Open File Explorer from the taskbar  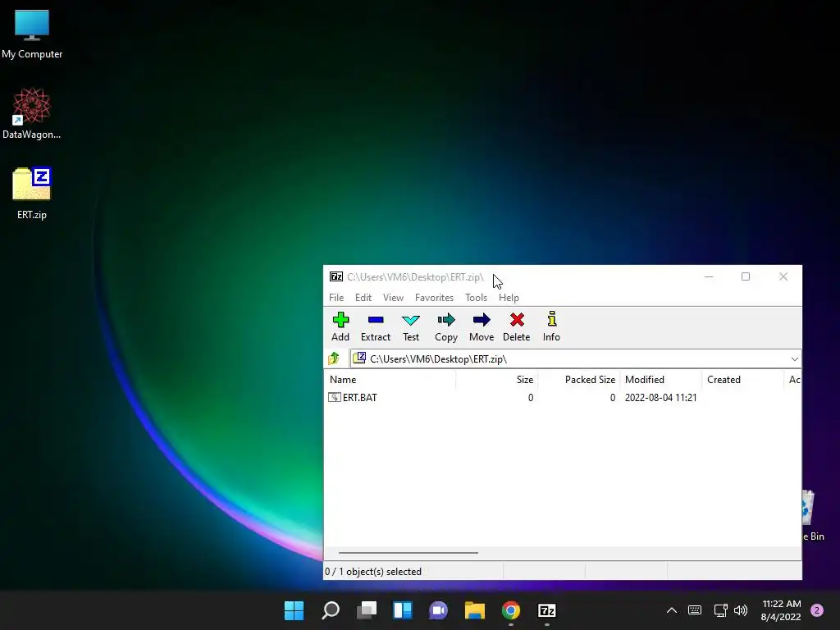coord(475,610)
